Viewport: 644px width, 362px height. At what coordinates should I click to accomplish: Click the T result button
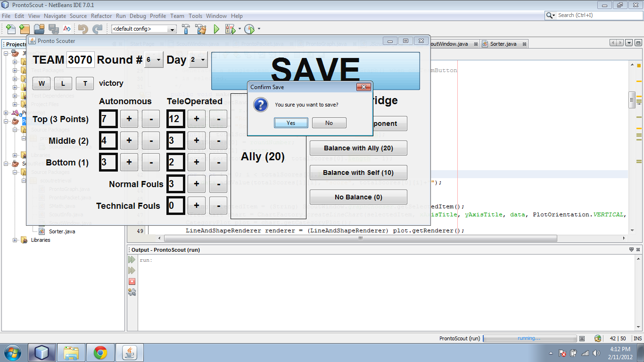pyautogui.click(x=85, y=83)
